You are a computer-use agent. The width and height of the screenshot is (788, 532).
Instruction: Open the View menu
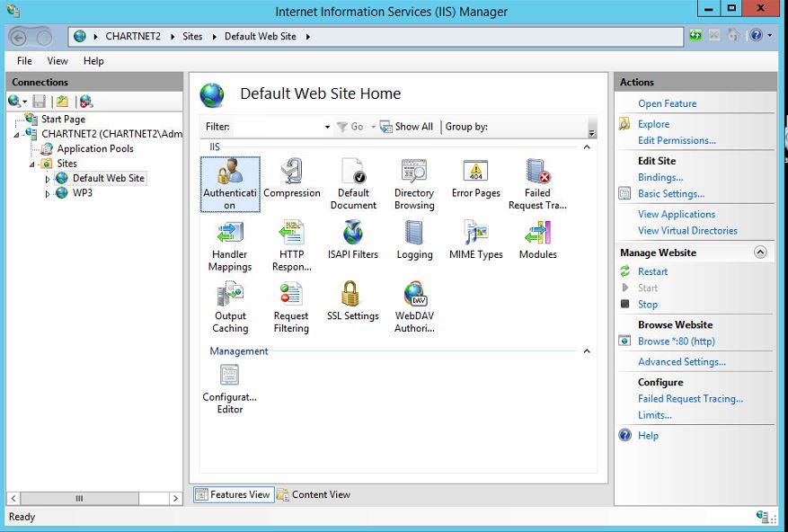click(58, 61)
